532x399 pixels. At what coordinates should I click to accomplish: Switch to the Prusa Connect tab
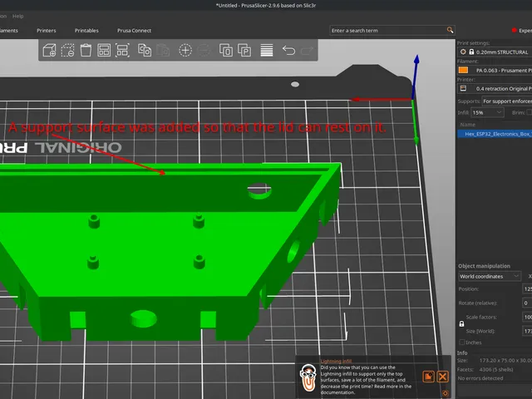134,30
